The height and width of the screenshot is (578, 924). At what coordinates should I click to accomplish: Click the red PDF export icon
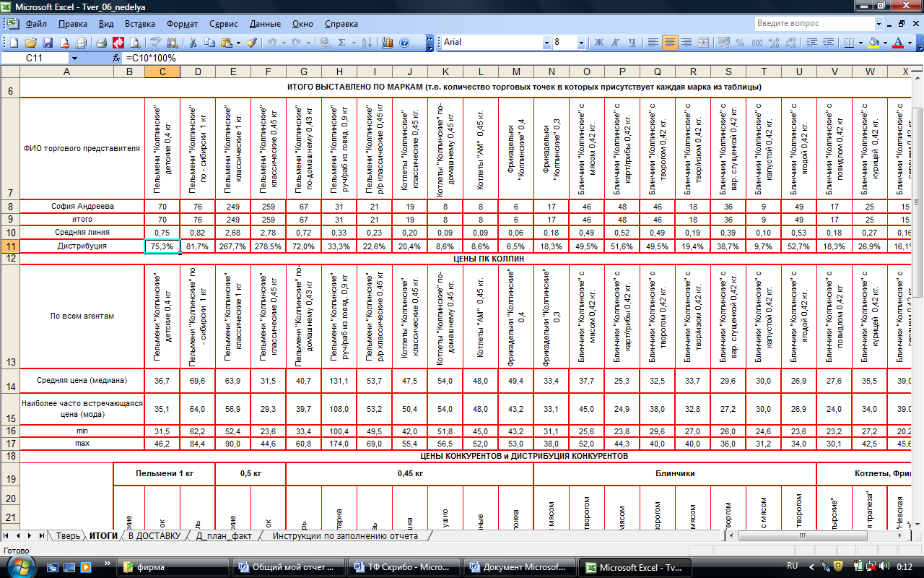pyautogui.click(x=118, y=43)
